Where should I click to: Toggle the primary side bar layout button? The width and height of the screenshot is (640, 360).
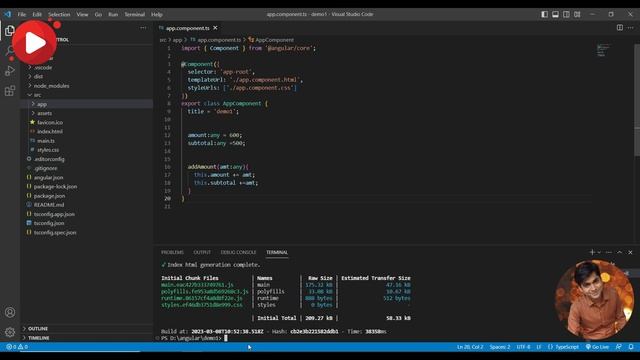click(x=544, y=14)
